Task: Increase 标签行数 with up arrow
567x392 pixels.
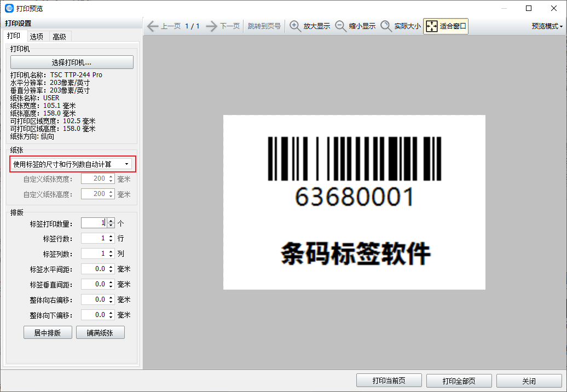Action: pos(111,236)
